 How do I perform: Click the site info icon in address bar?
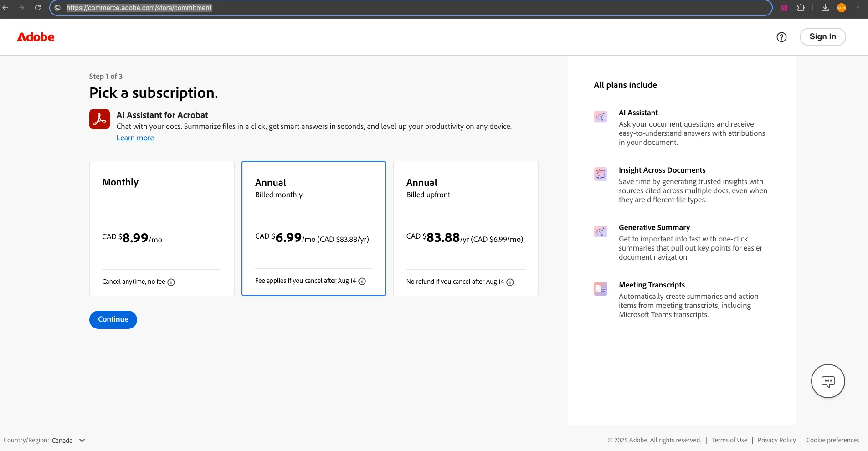click(57, 8)
